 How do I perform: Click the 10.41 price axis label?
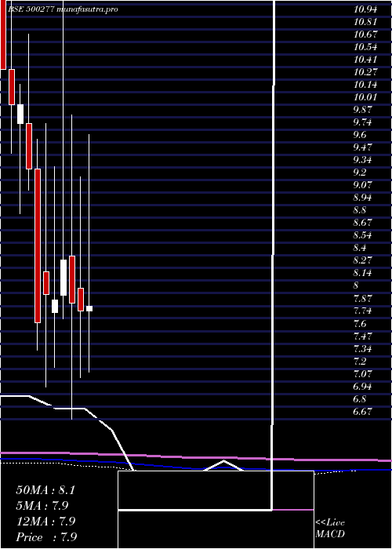(x=365, y=60)
